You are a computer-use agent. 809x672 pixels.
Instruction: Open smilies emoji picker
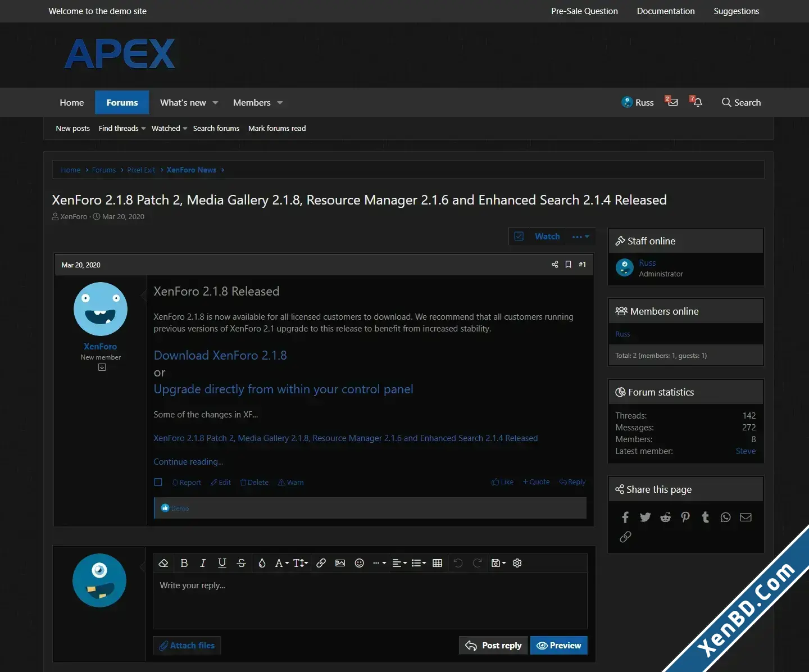click(x=360, y=563)
